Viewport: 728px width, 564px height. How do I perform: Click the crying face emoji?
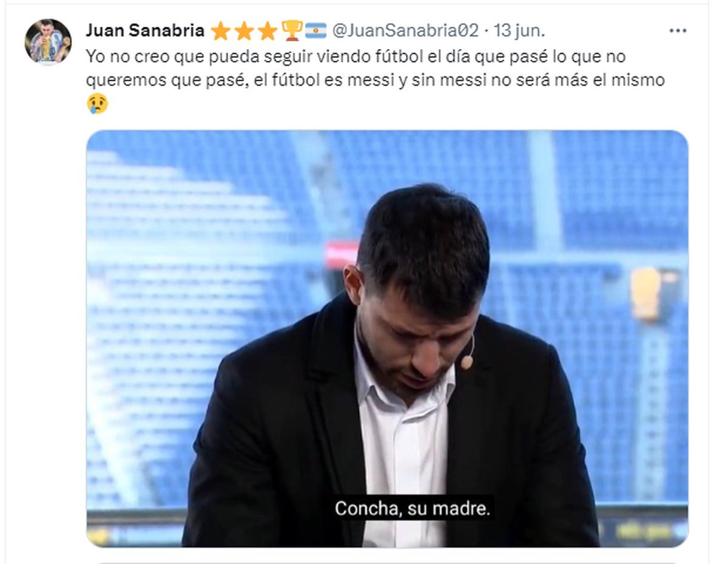(x=97, y=104)
